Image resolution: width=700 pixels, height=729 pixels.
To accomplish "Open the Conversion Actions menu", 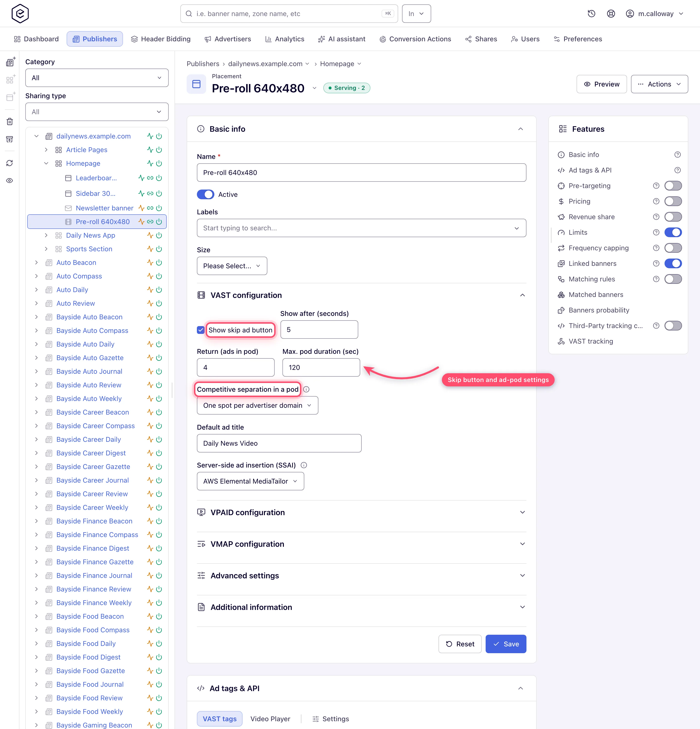I will point(415,39).
